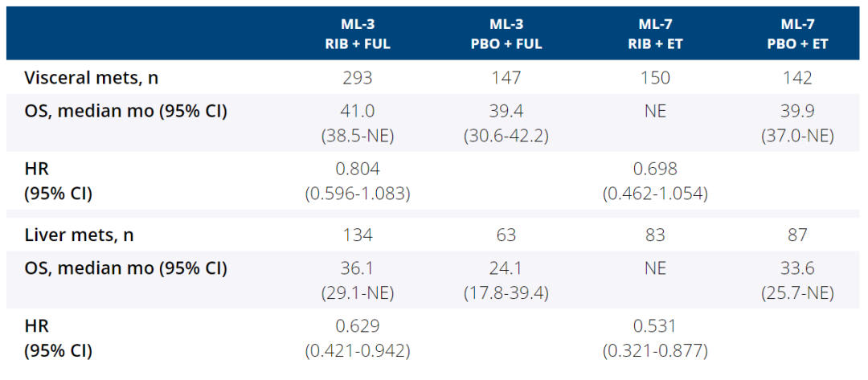Select the cell showing 147 patients
The image size is (868, 380).
coord(506,78)
